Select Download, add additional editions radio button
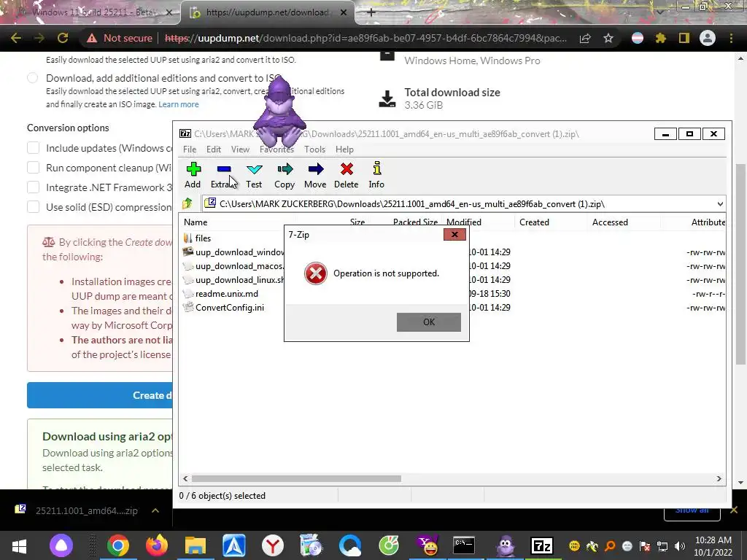The height and width of the screenshot is (560, 747). coord(32,77)
